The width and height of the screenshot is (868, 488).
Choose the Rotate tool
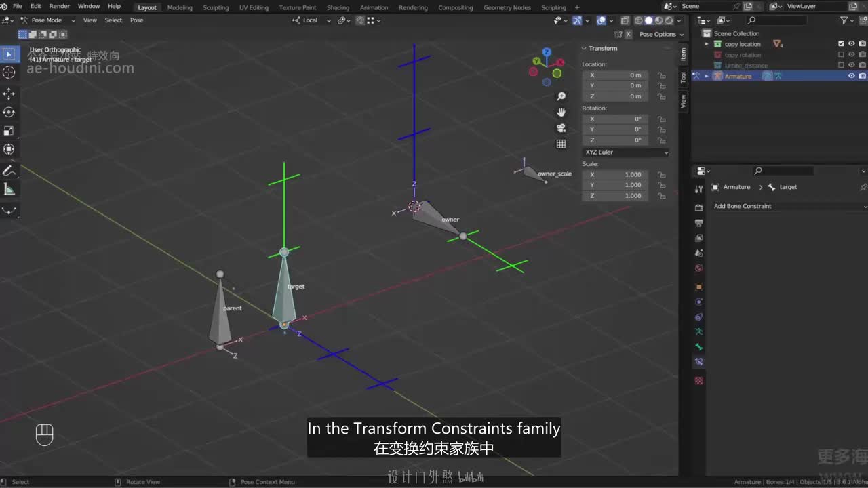tap(9, 112)
